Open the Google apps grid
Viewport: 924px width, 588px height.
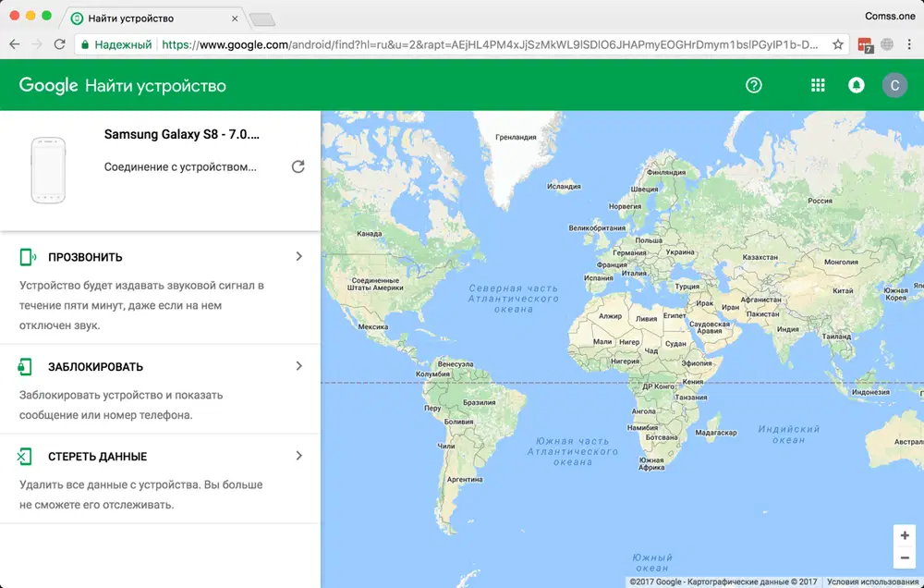[x=818, y=85]
